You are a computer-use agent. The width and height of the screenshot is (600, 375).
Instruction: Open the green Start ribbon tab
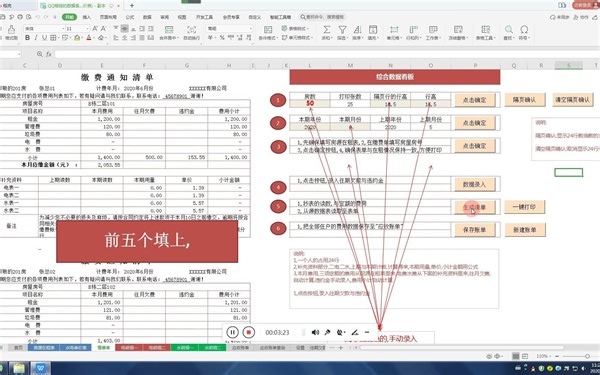[x=69, y=17]
